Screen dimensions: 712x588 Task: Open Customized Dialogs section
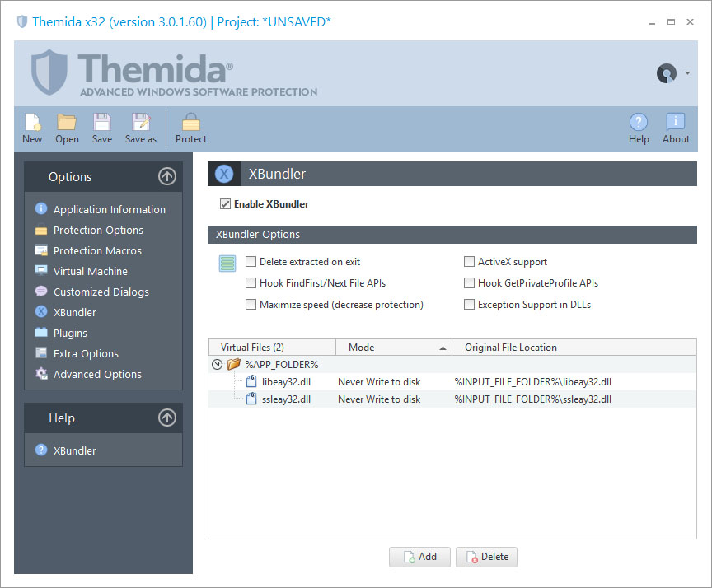coord(101,292)
